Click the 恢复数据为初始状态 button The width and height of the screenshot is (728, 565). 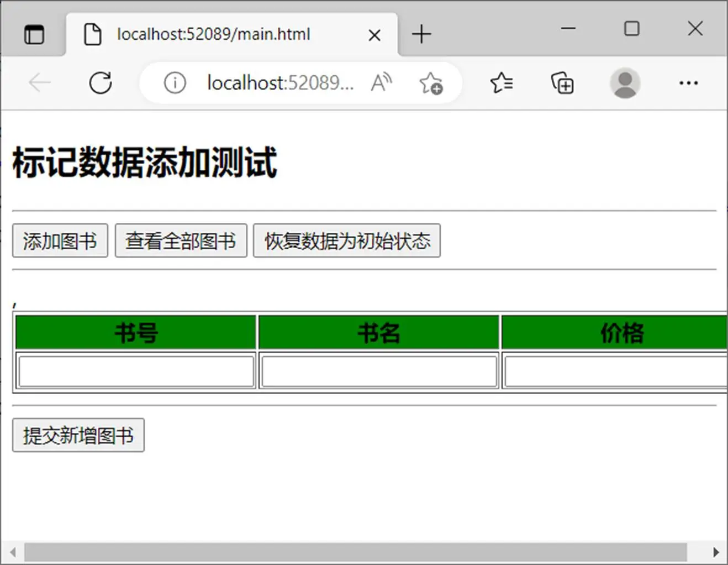coord(347,240)
